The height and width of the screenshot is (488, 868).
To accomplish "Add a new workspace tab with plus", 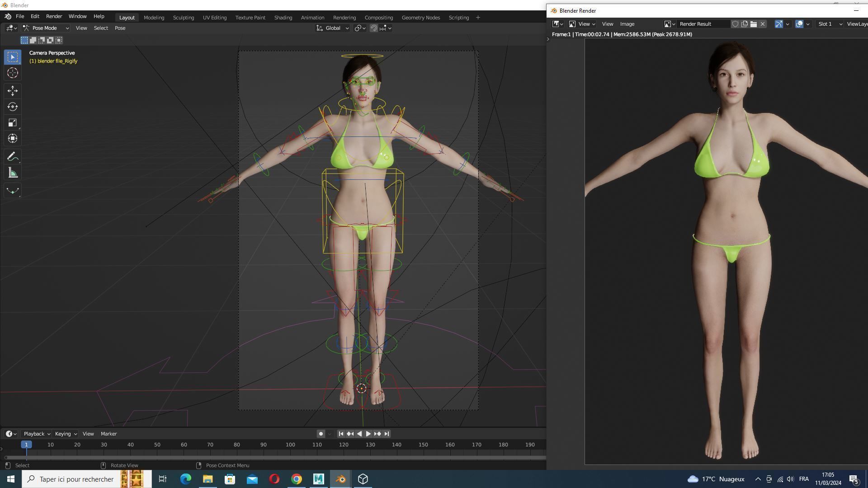I will coord(478,18).
